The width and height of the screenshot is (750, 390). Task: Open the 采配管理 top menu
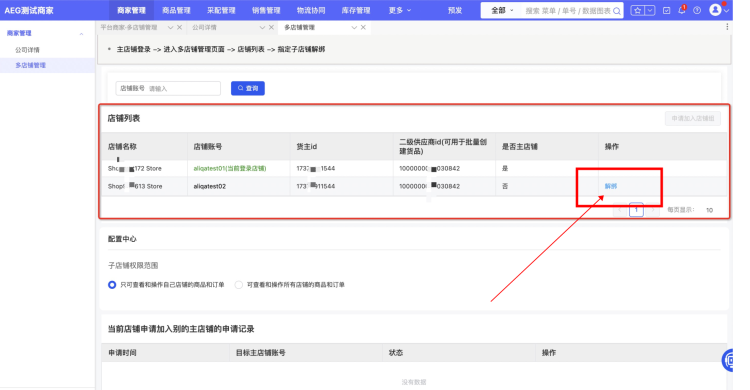click(221, 10)
